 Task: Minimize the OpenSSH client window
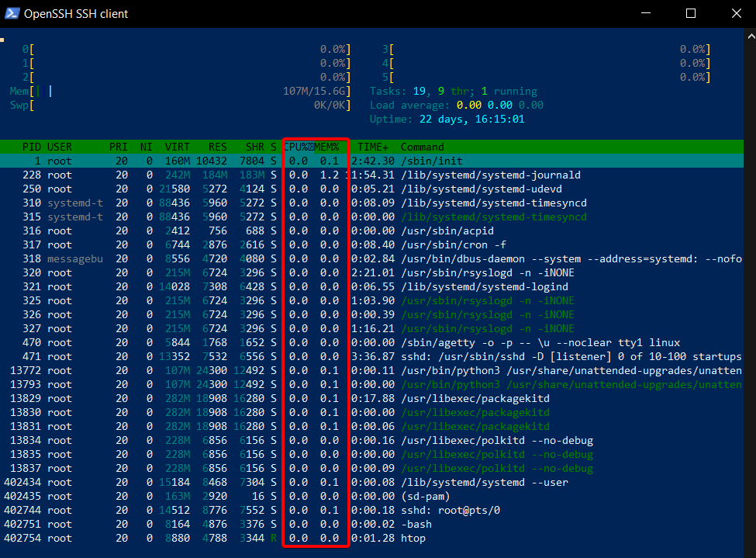(x=646, y=13)
